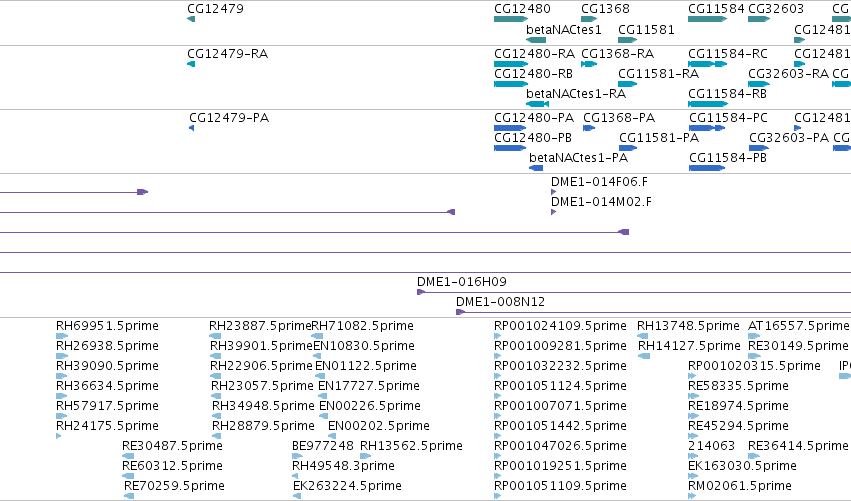This screenshot has height=501, width=851.
Task: Select the RH71082.5prime label
Action: pyautogui.click(x=363, y=326)
